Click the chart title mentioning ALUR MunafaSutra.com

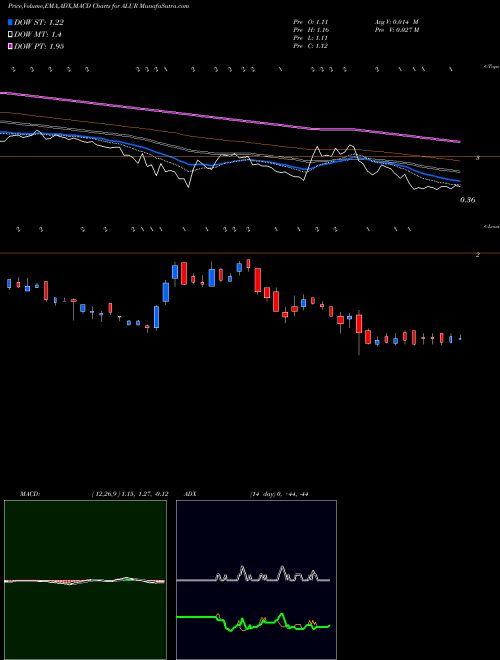pyautogui.click(x=98, y=6)
